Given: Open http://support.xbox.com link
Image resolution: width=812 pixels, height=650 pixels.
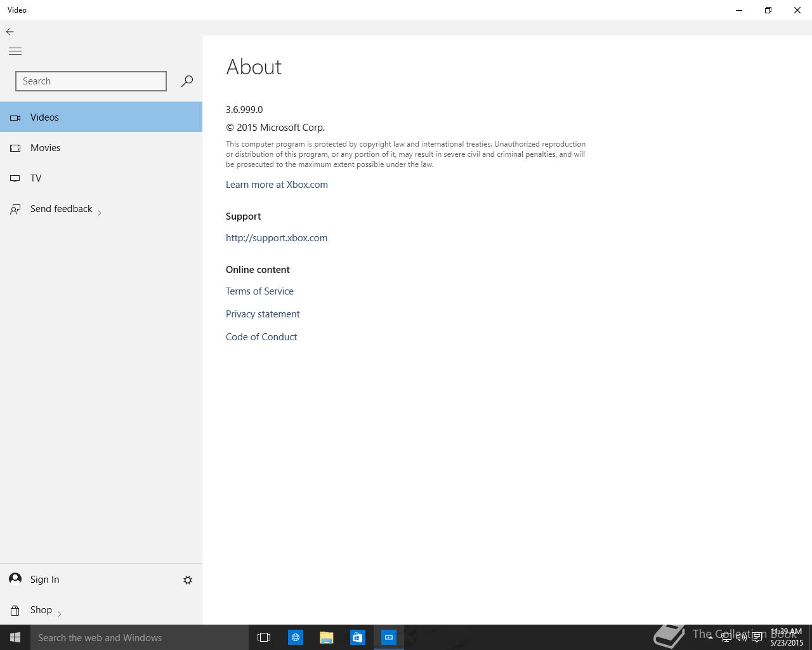Looking at the screenshot, I should (x=277, y=237).
